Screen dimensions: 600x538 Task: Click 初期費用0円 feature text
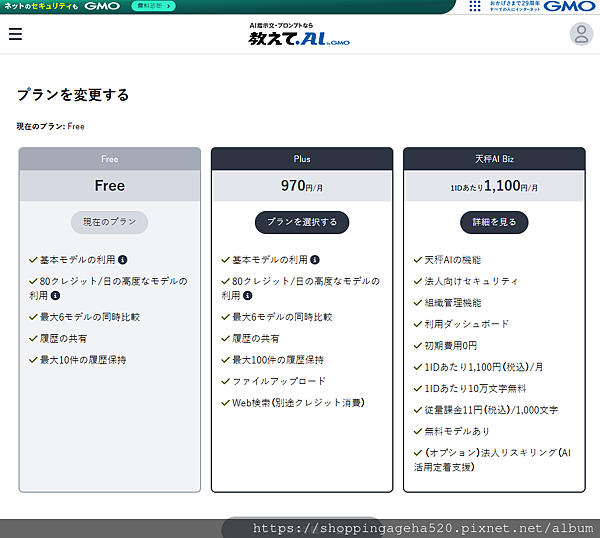tap(450, 346)
